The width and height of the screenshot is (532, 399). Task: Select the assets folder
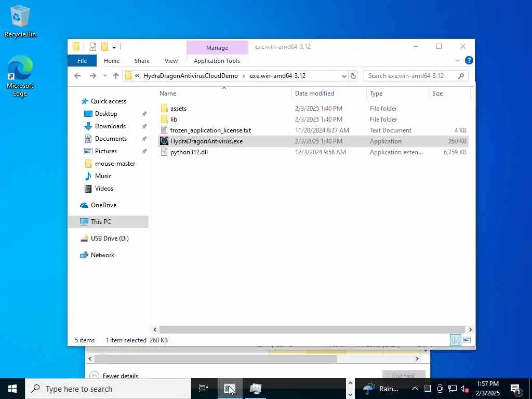pyautogui.click(x=178, y=109)
